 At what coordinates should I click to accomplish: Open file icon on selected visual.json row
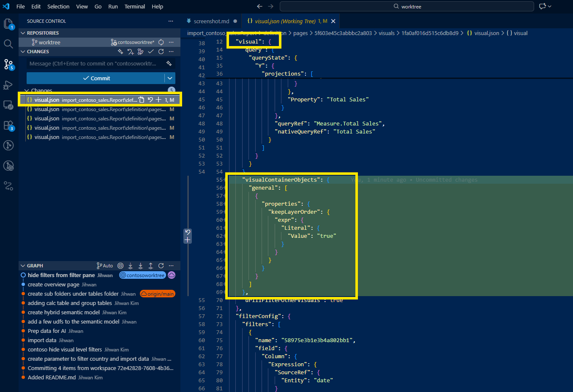pos(142,100)
